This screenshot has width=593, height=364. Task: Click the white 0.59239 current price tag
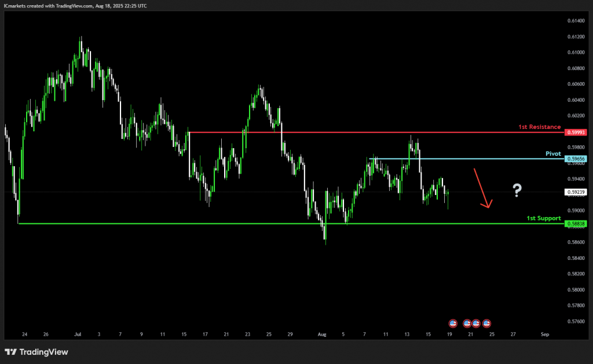[576, 192]
